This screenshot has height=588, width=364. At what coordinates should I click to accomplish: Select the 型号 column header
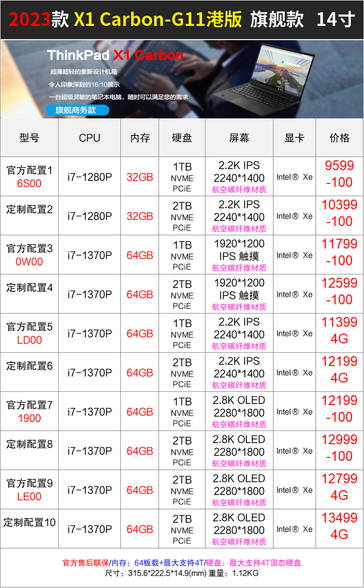point(29,138)
